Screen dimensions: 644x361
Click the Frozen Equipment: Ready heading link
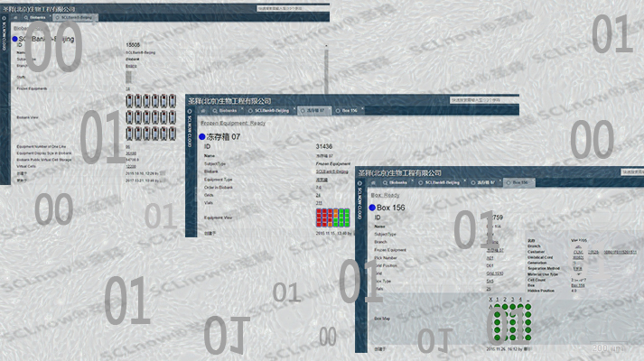click(233, 123)
